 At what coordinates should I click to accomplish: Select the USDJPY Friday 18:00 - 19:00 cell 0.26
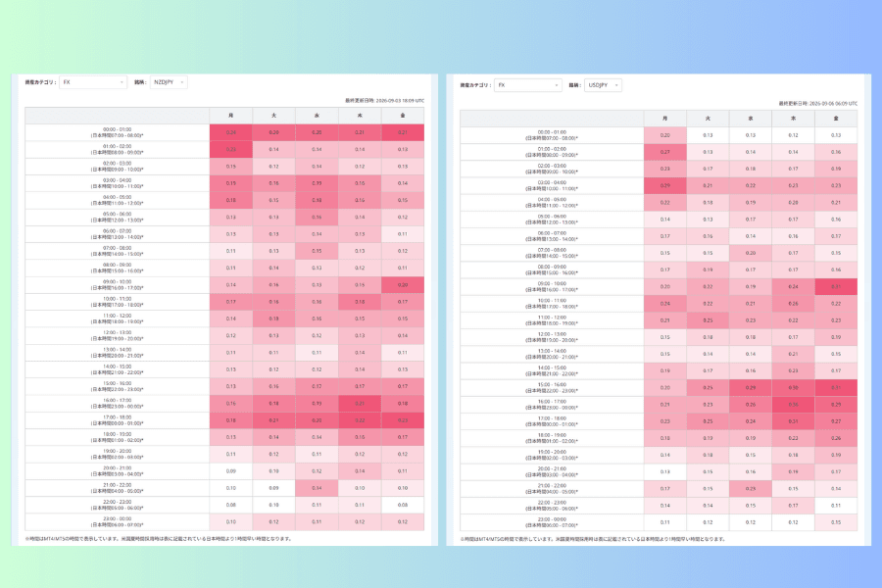click(x=836, y=438)
